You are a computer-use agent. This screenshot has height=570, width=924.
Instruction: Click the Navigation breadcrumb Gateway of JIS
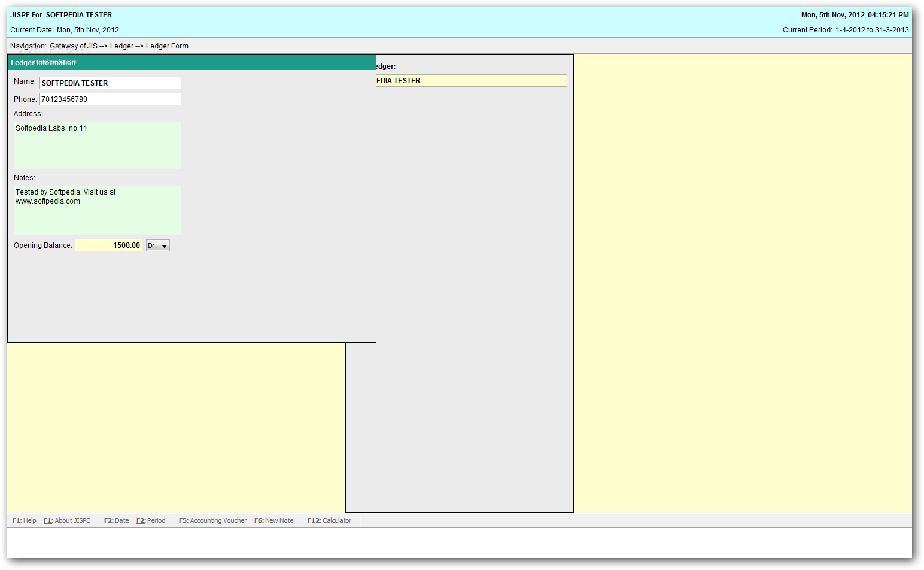click(74, 46)
